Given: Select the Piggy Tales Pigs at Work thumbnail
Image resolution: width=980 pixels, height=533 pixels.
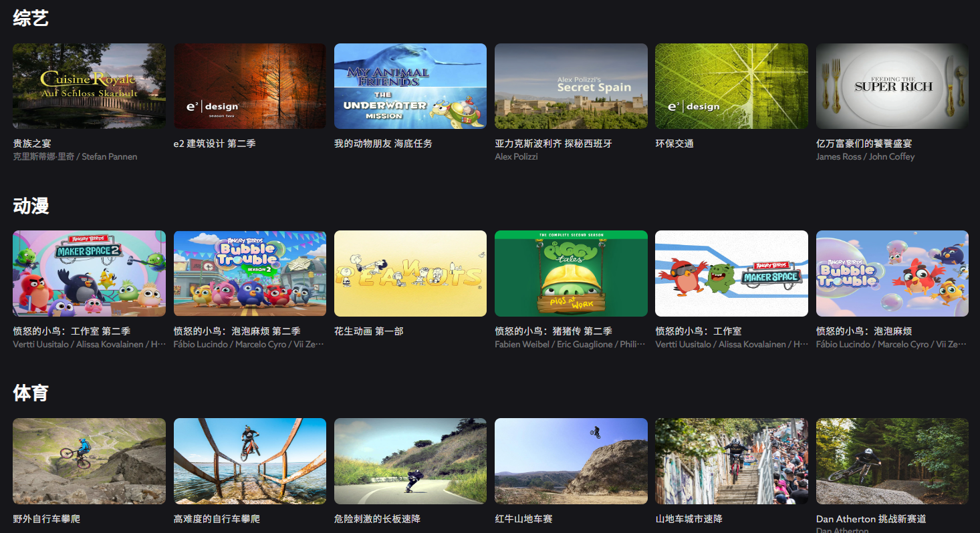Looking at the screenshot, I should click(571, 273).
